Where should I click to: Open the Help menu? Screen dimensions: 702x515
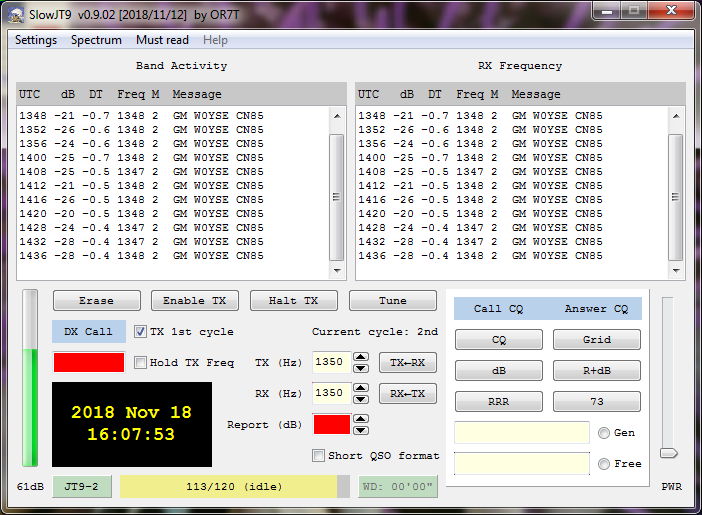coord(215,40)
